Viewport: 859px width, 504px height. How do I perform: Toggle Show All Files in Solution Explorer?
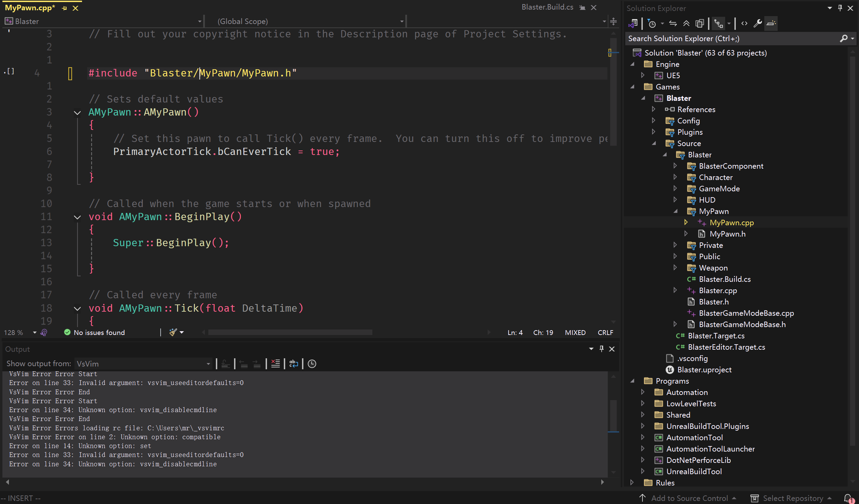(699, 23)
